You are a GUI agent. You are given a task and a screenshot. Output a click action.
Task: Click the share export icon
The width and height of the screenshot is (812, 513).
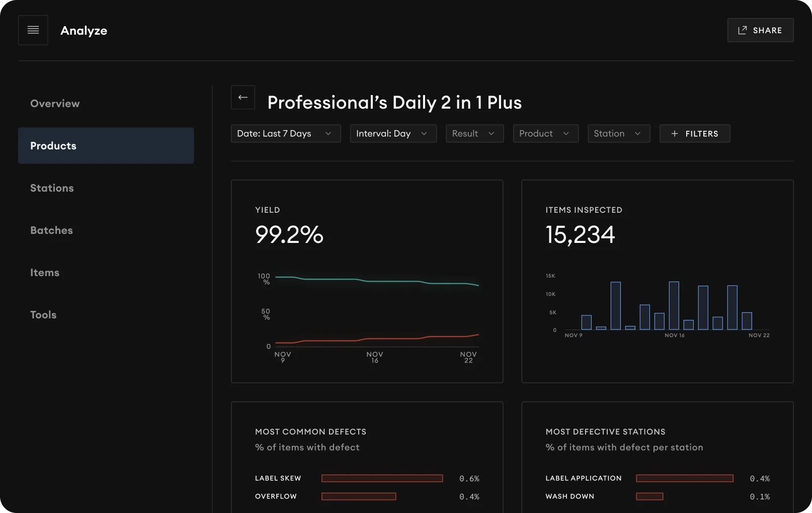[x=742, y=30]
